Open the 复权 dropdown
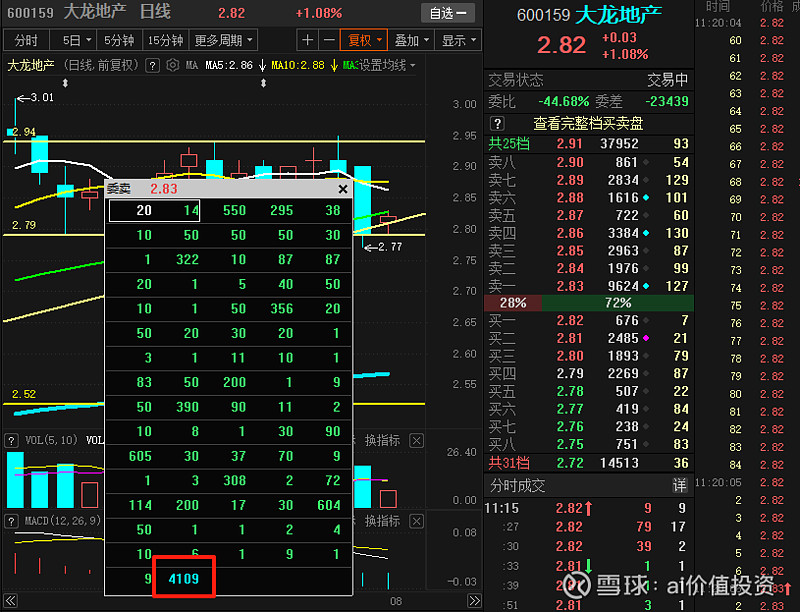Screen dimensions: 800x612 (x=364, y=40)
